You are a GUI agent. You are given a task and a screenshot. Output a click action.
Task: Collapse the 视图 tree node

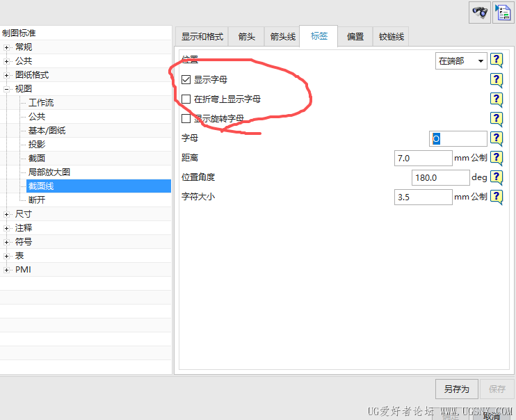click(x=6, y=89)
